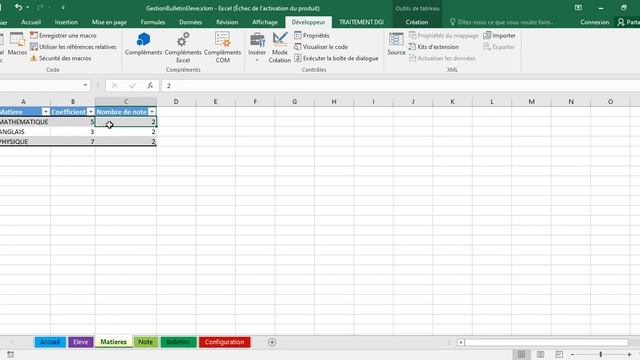Toggle Mode Création
The image size is (640, 360).
tap(280, 48)
